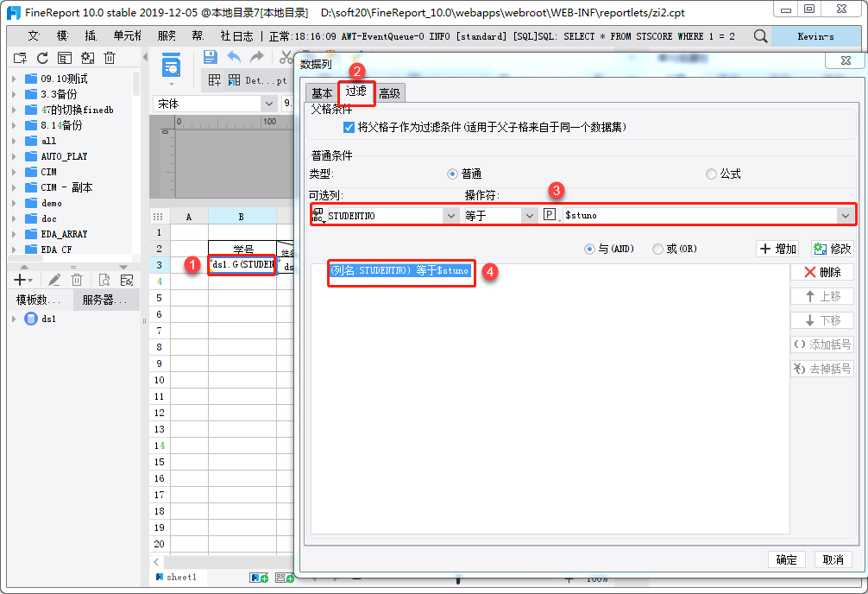Click the ds1 database icon
The width and height of the screenshot is (868, 594).
pyautogui.click(x=31, y=319)
